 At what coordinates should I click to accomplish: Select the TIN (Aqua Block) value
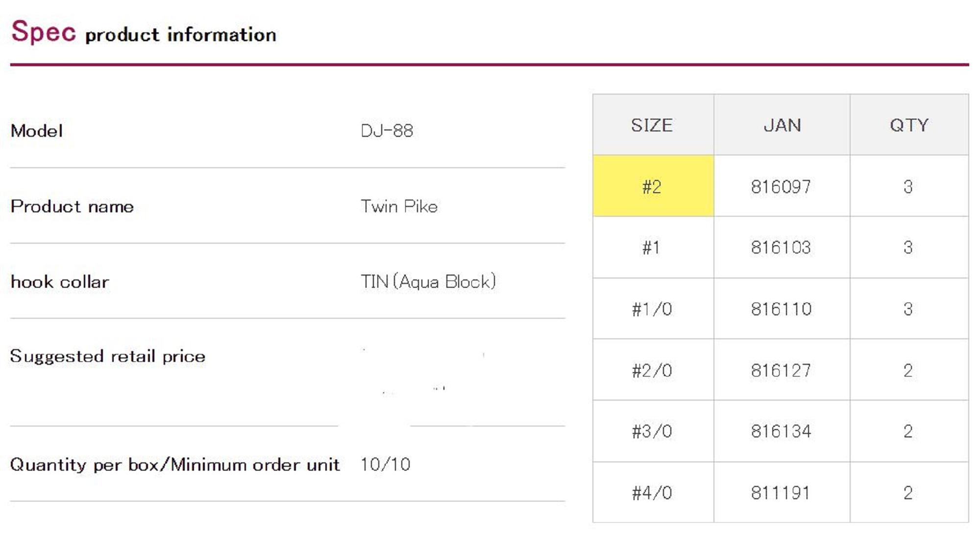(428, 282)
